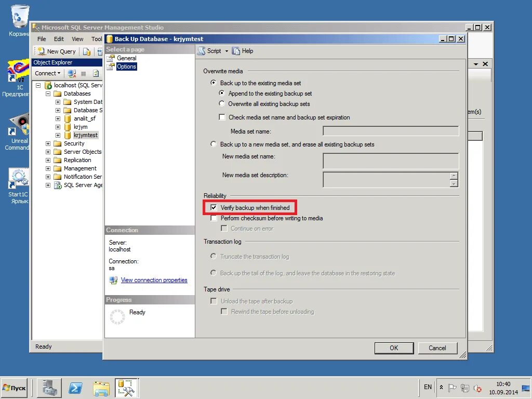The image size is (532, 399).
Task: Select Back up to the existing media set
Action: tap(213, 83)
